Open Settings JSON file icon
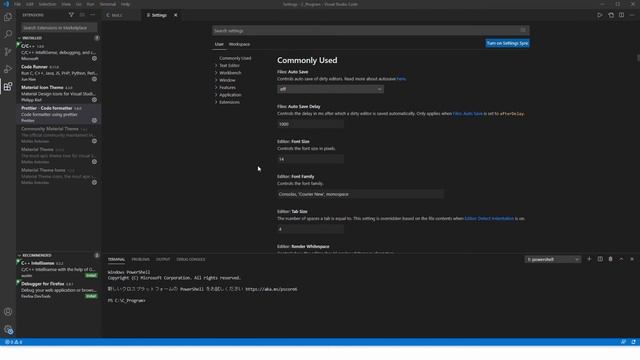This screenshot has width=640, height=360. 611,15
